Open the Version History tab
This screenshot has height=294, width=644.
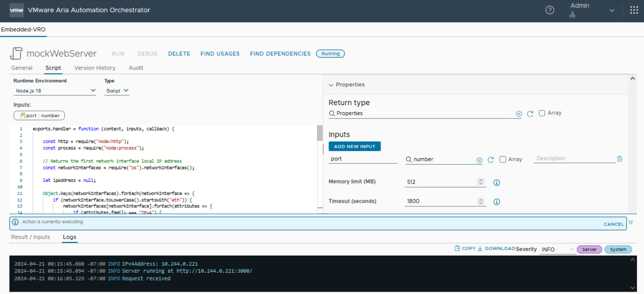click(x=95, y=68)
